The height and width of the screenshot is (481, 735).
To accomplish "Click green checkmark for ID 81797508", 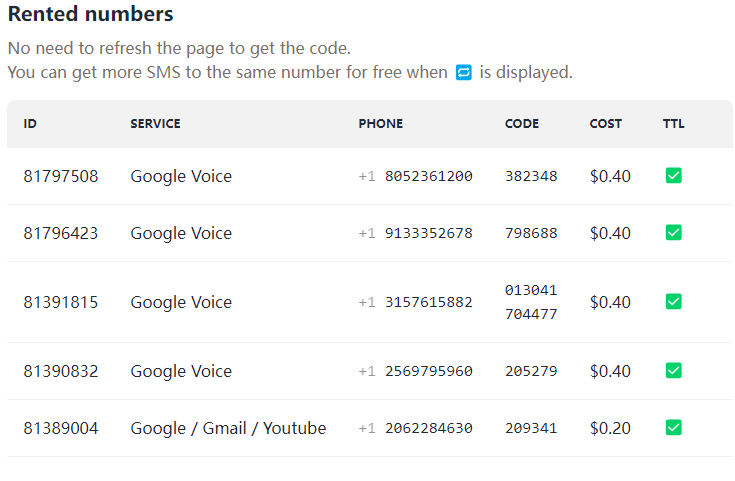I will pyautogui.click(x=674, y=176).
